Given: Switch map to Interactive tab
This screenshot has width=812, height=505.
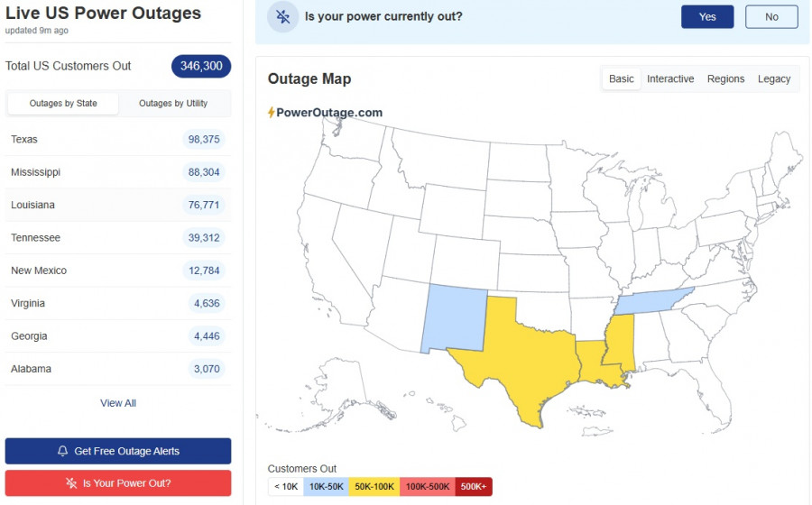Looking at the screenshot, I should [x=670, y=79].
